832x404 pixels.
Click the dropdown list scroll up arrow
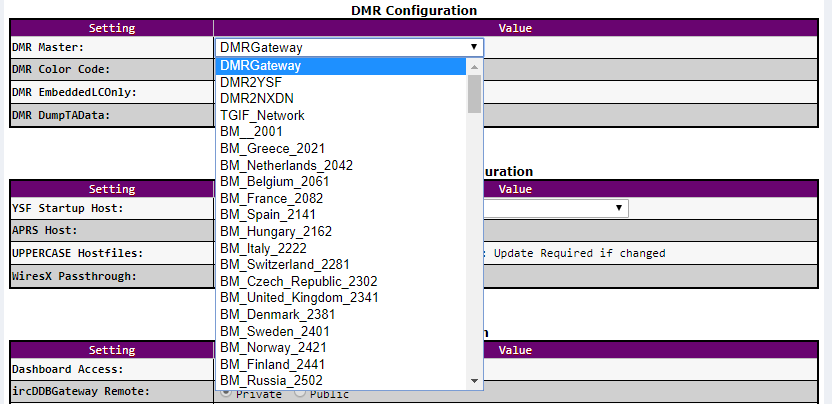pyautogui.click(x=474, y=66)
